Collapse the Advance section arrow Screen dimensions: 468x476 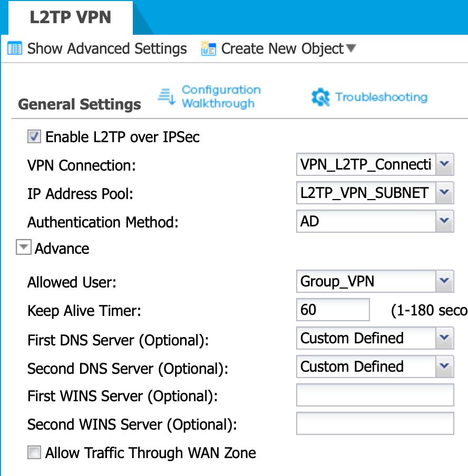[23, 248]
